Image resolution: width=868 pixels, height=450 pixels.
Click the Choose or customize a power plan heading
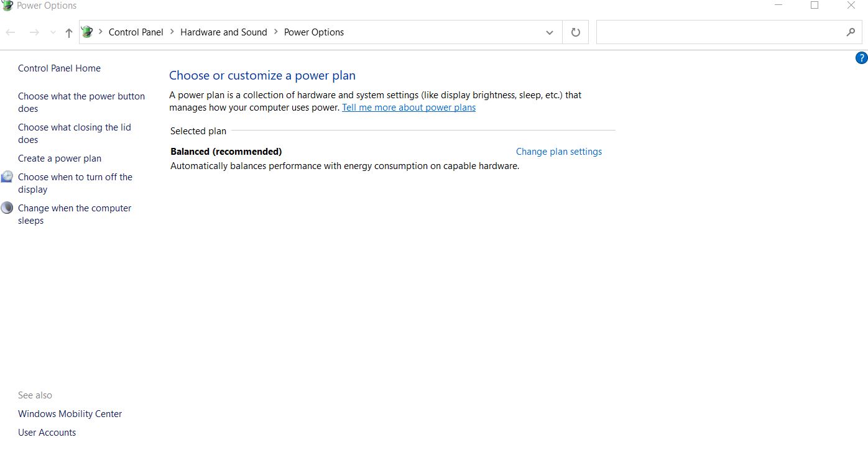[262, 75]
